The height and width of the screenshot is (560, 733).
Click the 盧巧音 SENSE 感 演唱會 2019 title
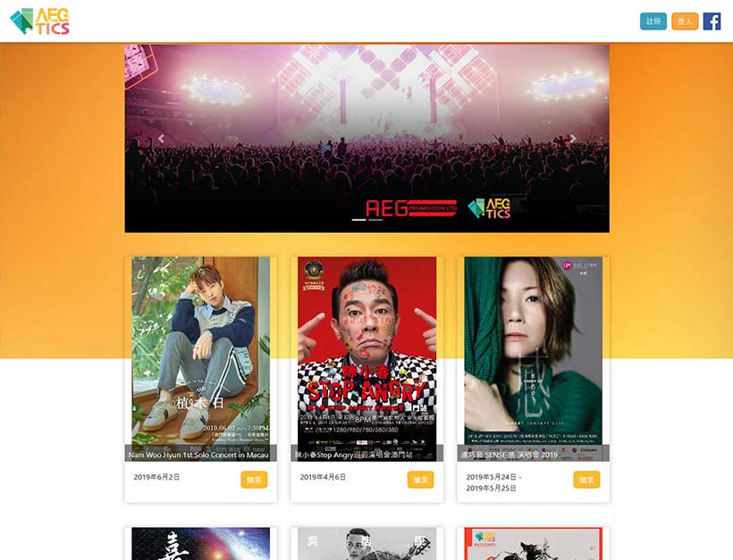[510, 455]
